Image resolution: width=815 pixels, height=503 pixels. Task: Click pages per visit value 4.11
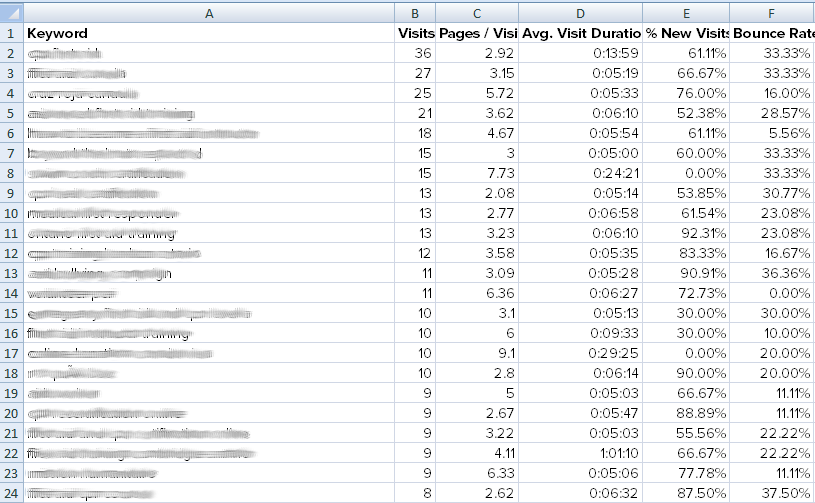477,453
